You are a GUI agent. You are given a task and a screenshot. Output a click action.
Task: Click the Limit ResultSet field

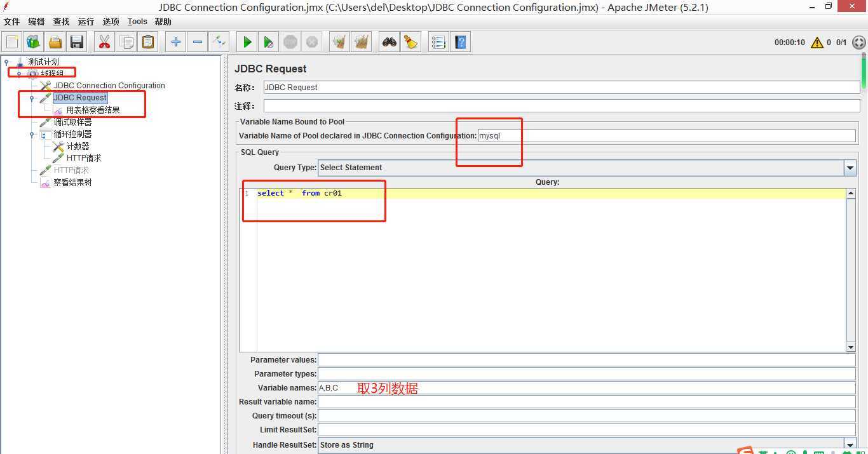(x=587, y=430)
